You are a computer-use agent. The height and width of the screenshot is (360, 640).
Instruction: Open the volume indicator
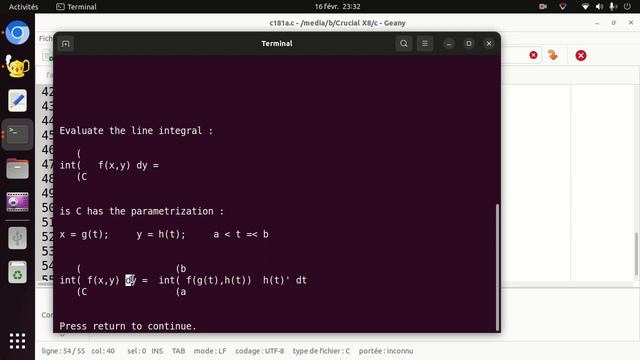599,7
